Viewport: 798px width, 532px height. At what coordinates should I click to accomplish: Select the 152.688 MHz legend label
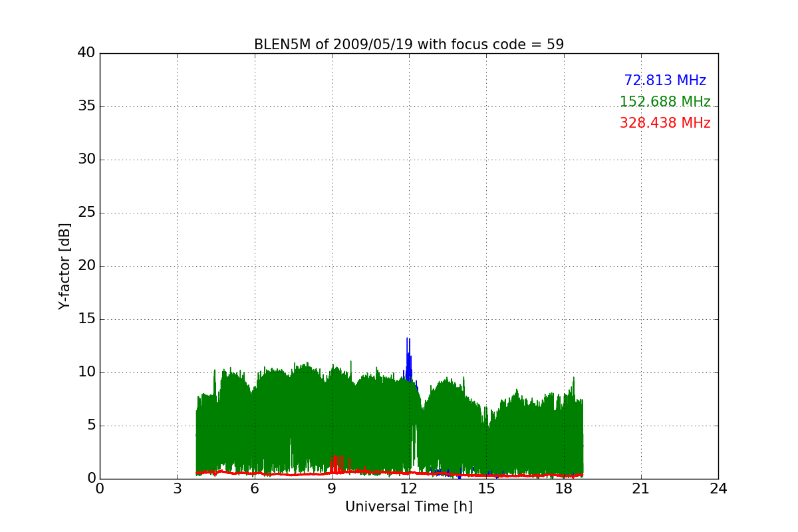(x=665, y=102)
